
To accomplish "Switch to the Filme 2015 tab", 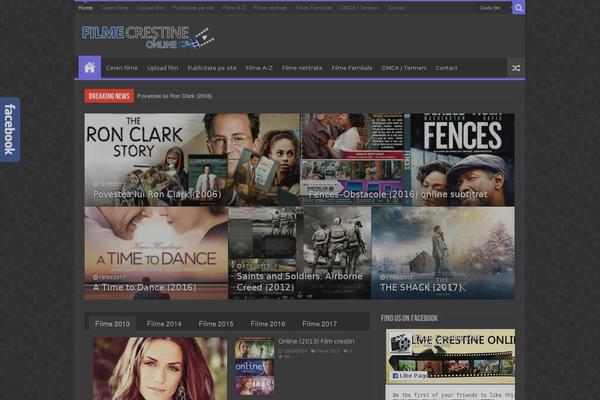I will pos(216,324).
